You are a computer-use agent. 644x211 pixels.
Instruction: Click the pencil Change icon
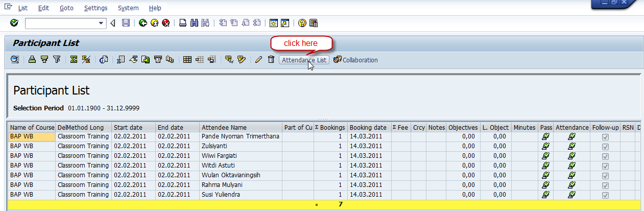(x=258, y=60)
